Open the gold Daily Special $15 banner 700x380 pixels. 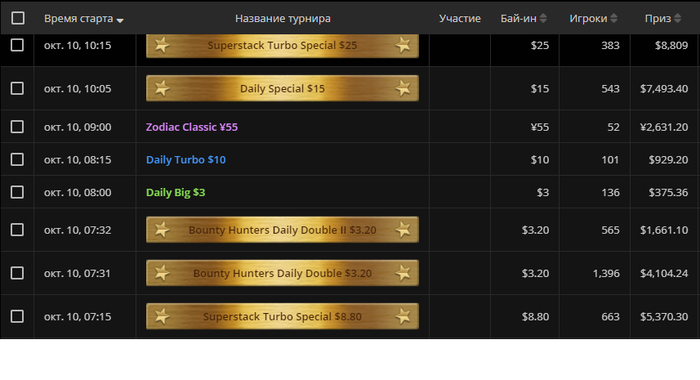pyautogui.click(x=282, y=88)
